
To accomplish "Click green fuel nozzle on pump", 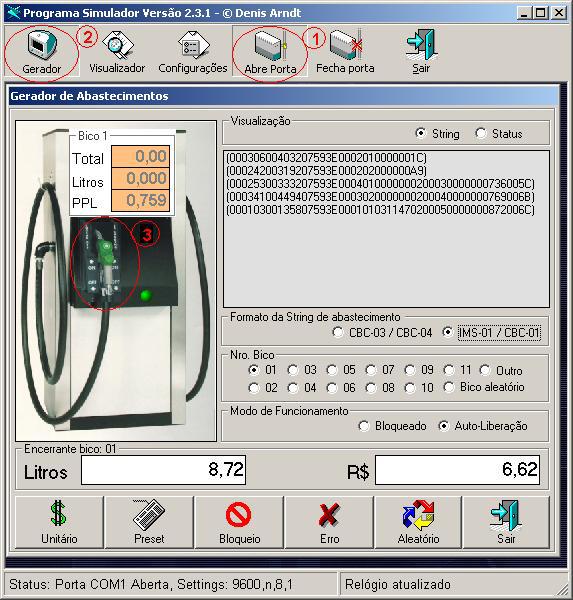I will [x=107, y=253].
